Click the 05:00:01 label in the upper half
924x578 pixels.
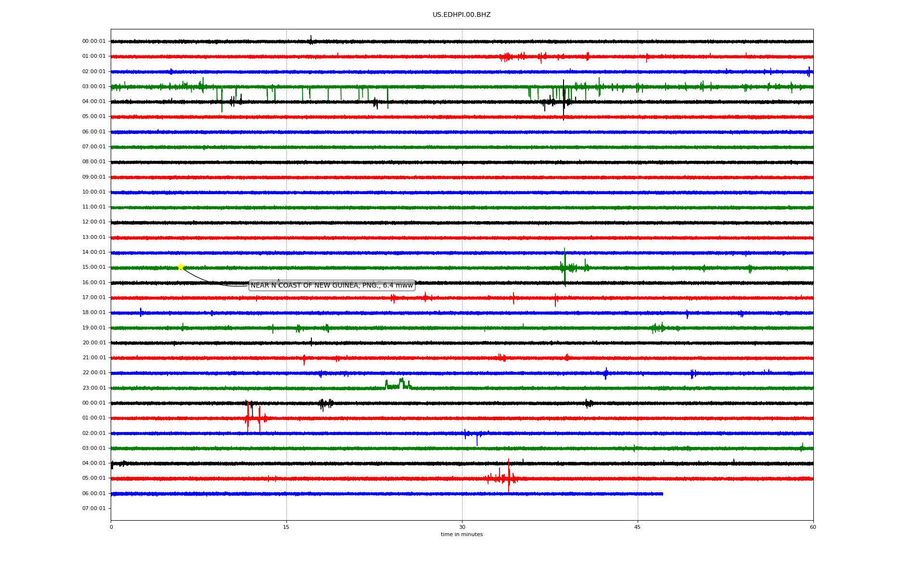94,117
